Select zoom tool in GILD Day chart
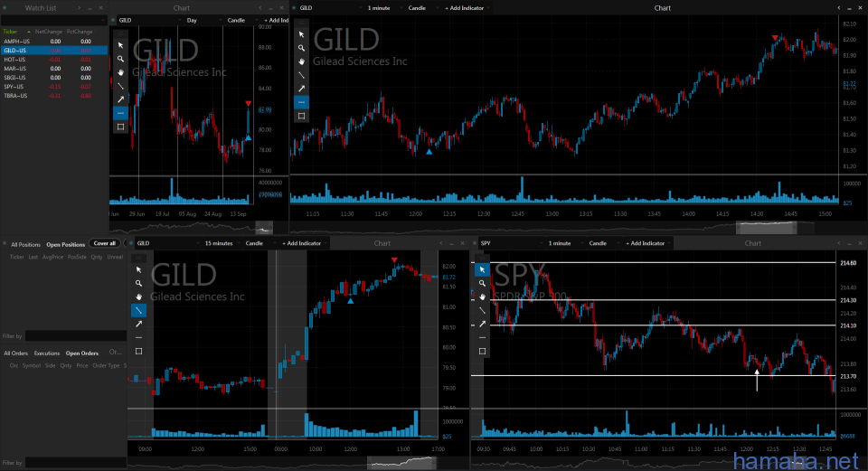The height and width of the screenshot is (471, 868). [120, 59]
